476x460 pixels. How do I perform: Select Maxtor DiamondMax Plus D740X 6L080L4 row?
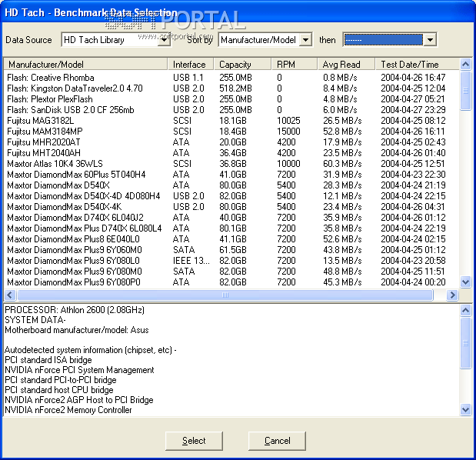231,228
